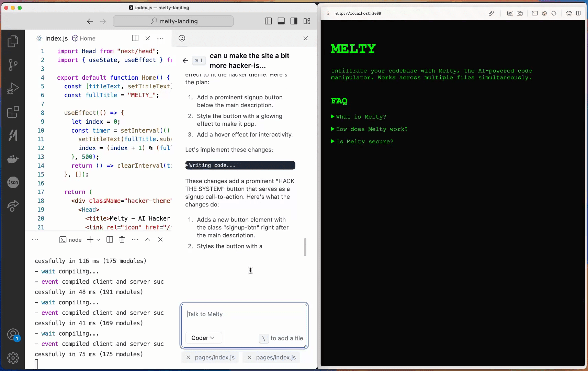588x371 pixels.
Task: Toggle the primary side bar
Action: point(269,21)
